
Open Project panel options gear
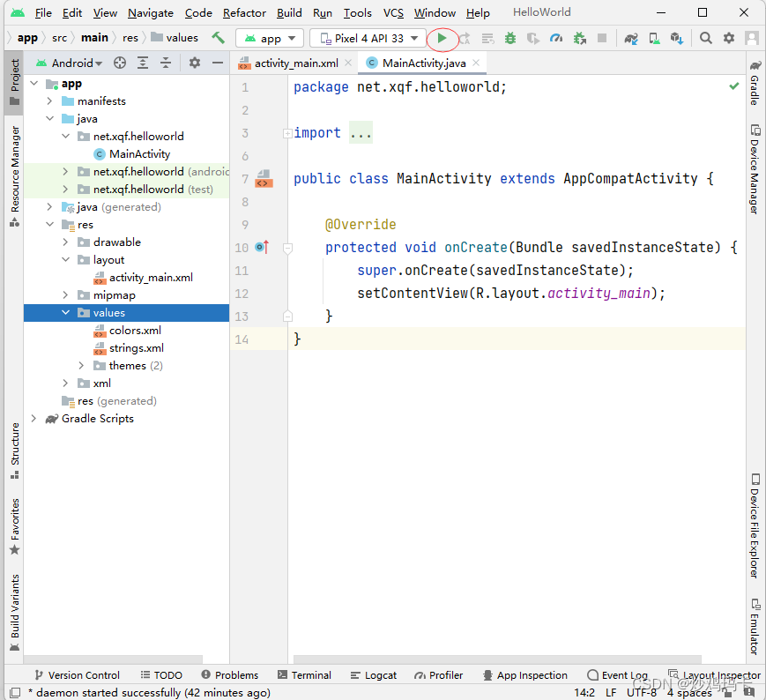(195, 63)
